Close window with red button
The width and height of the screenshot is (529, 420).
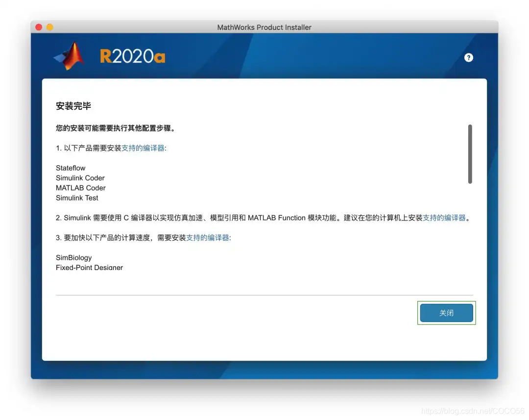coord(39,27)
